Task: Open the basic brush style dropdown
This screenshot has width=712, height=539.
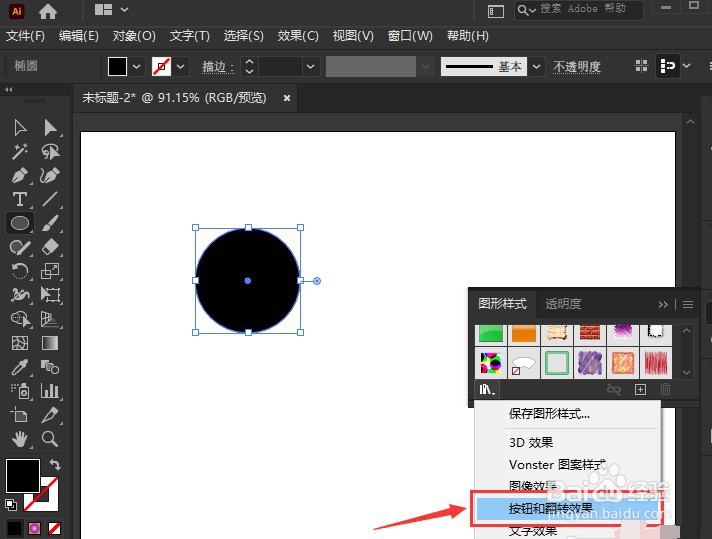Action: click(536, 67)
